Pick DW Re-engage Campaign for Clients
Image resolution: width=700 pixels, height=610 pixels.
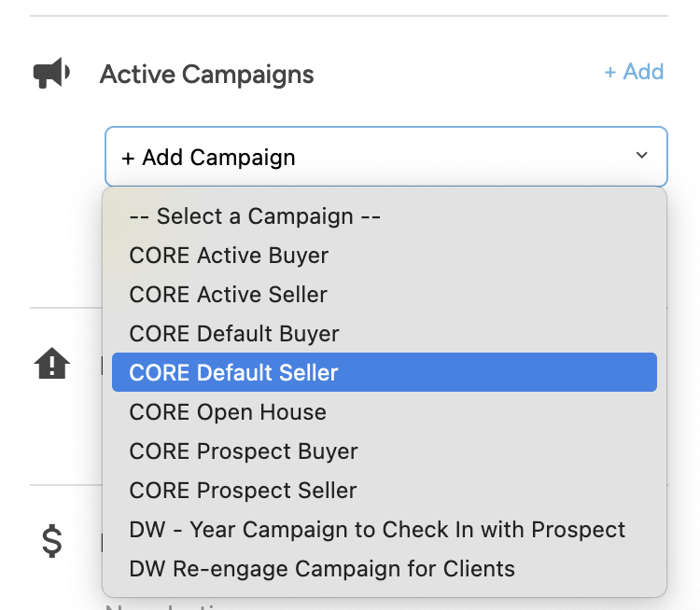322,569
